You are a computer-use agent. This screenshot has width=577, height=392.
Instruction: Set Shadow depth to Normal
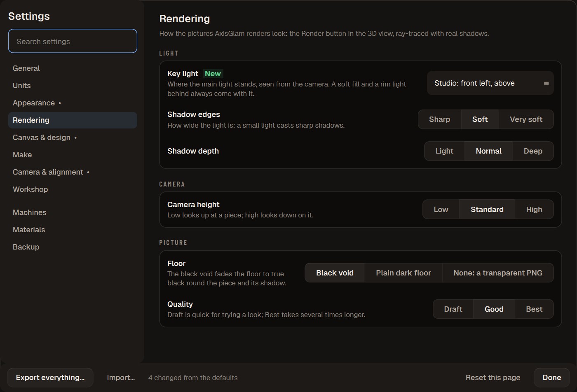tap(488, 151)
